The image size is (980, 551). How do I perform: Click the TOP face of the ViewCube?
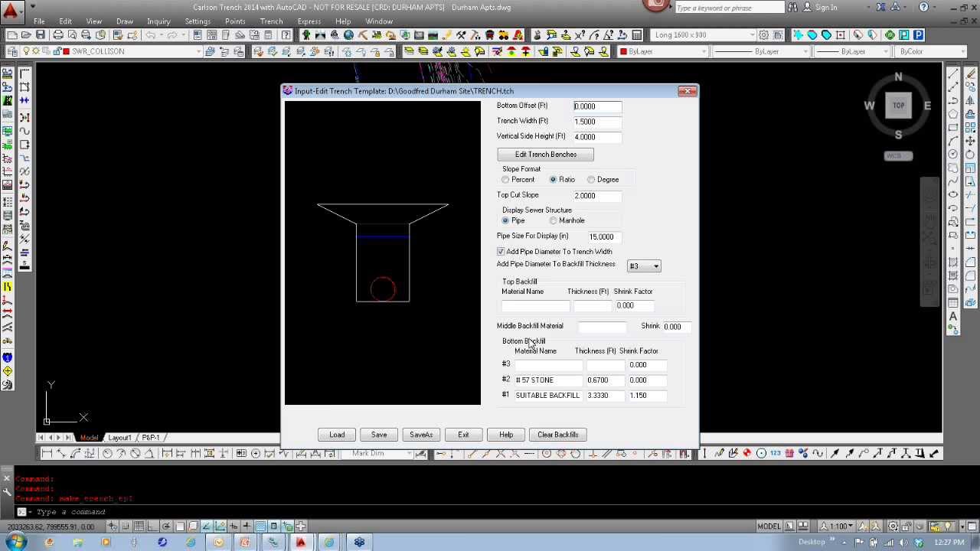(898, 106)
